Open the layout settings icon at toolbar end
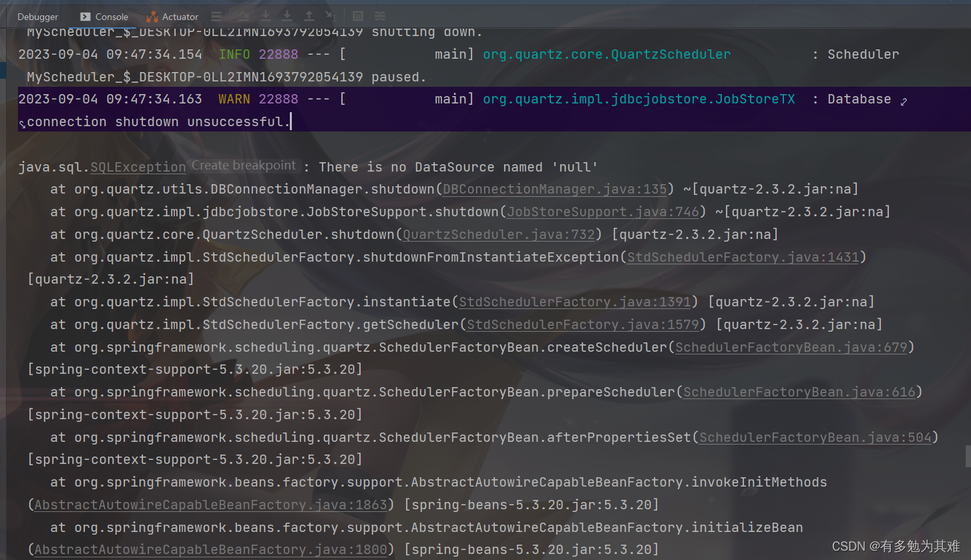 tap(379, 16)
